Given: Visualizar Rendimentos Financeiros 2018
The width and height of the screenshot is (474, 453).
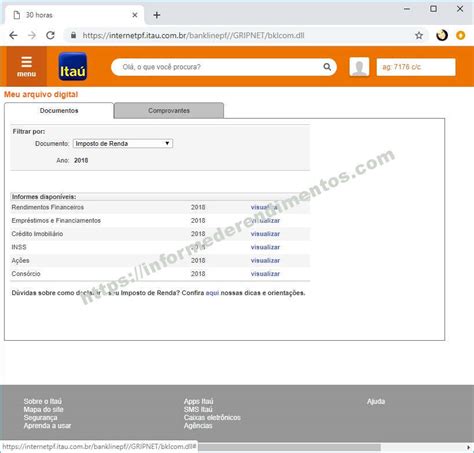Looking at the screenshot, I should [x=265, y=207].
